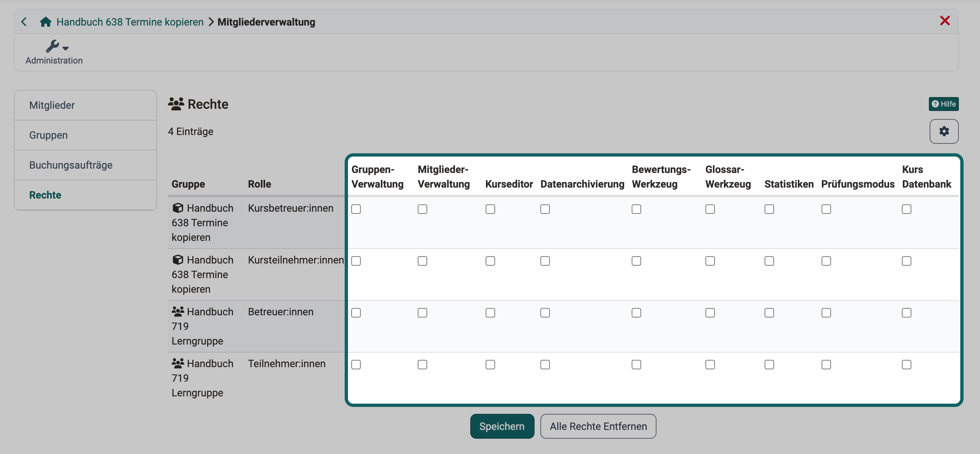Close the view with the red X
980x454 pixels.
[x=945, y=20]
